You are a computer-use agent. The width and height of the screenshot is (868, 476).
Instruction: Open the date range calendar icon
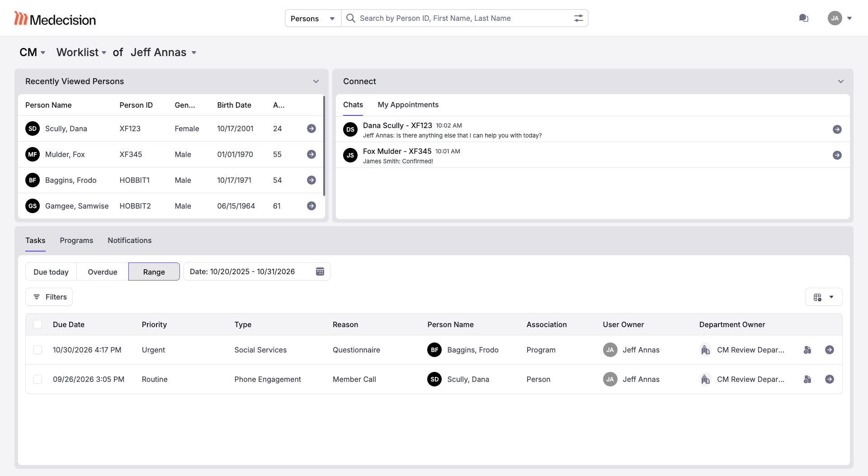[x=320, y=271]
